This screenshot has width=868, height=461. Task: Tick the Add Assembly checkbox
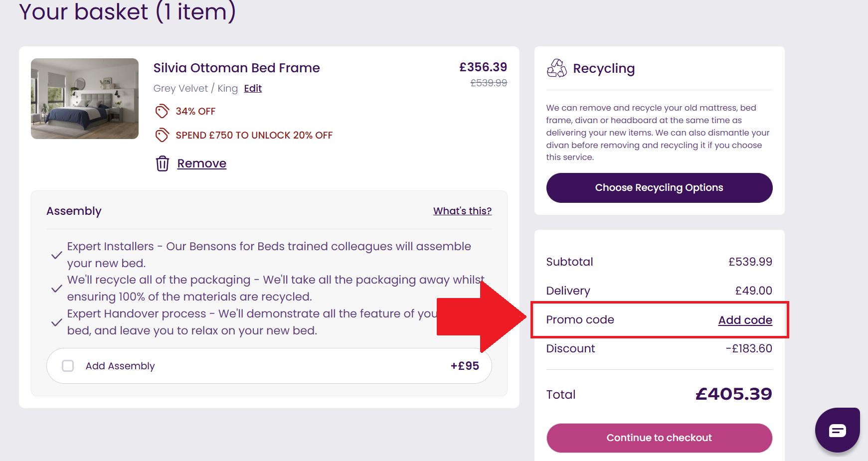pos(68,366)
